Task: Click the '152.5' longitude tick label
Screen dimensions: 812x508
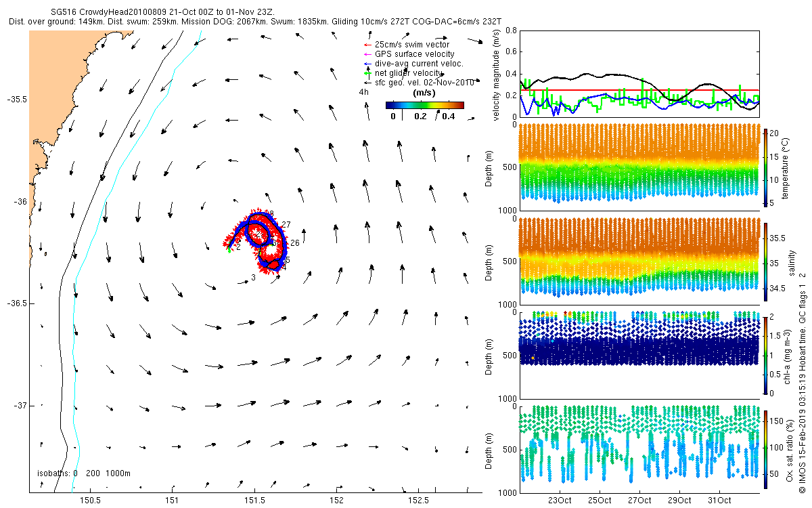Action: coord(418,501)
